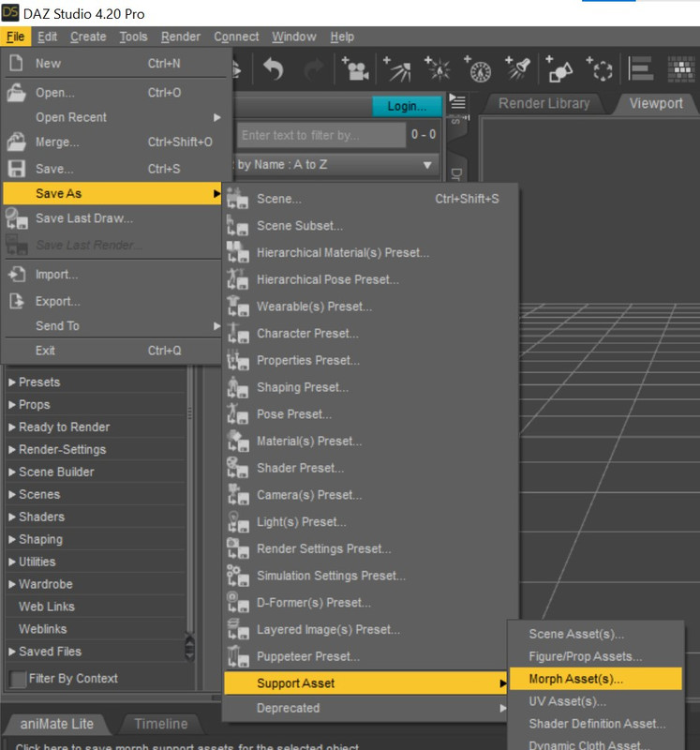The image size is (700, 750).
Task: Create a new null object icon
Action: [600, 69]
